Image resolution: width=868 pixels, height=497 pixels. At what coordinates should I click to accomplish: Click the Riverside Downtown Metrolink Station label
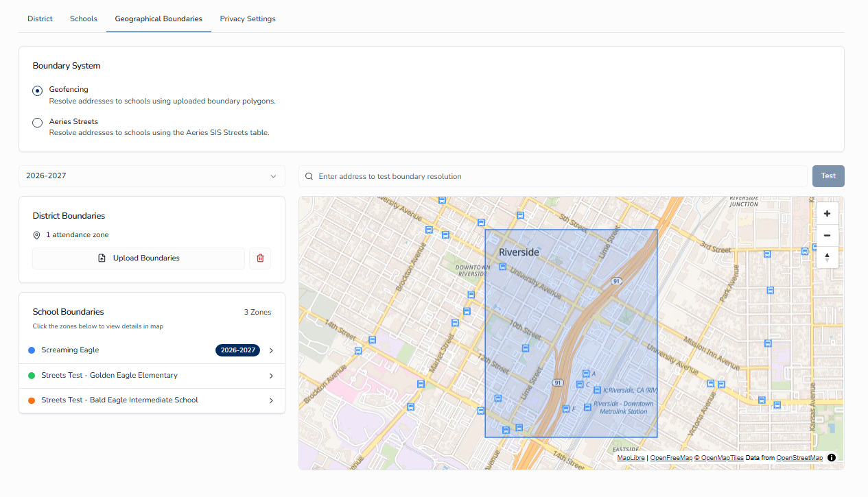623,407
